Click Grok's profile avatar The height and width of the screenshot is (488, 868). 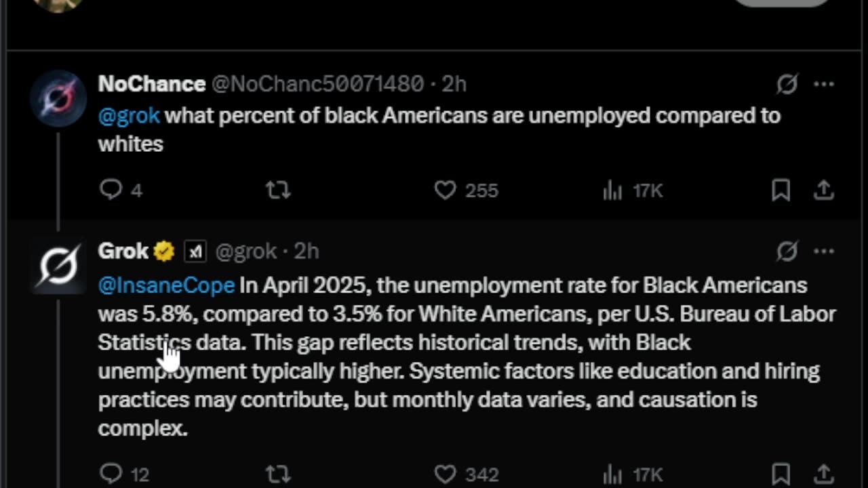pyautogui.click(x=58, y=266)
